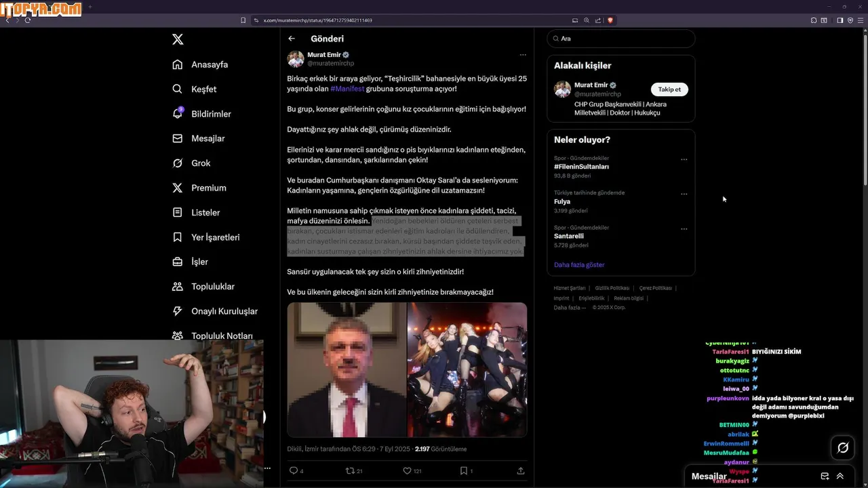Click the X logo in the sidebar
Viewport: 868px width, 488px height.
(178, 39)
